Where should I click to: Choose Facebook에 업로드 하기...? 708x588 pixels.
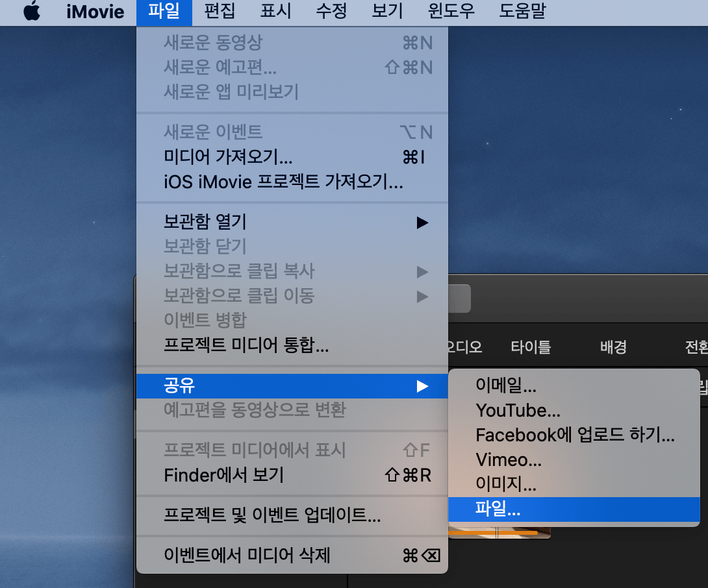[x=574, y=435]
